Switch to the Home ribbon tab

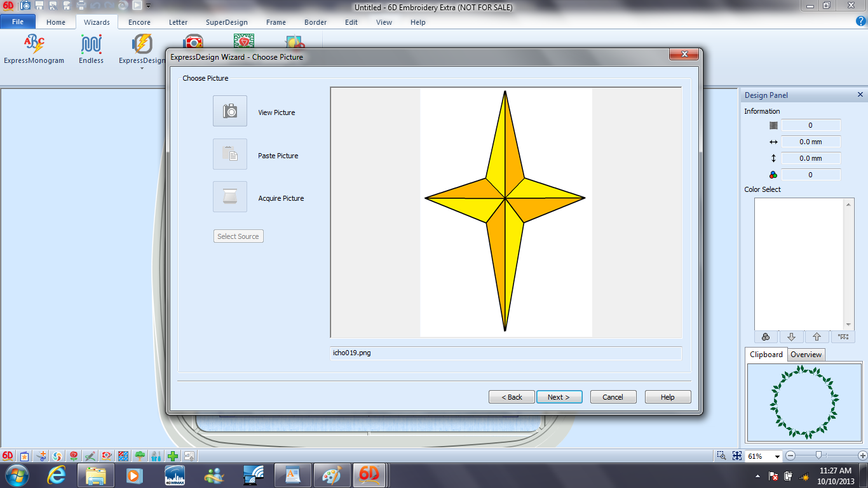point(56,22)
